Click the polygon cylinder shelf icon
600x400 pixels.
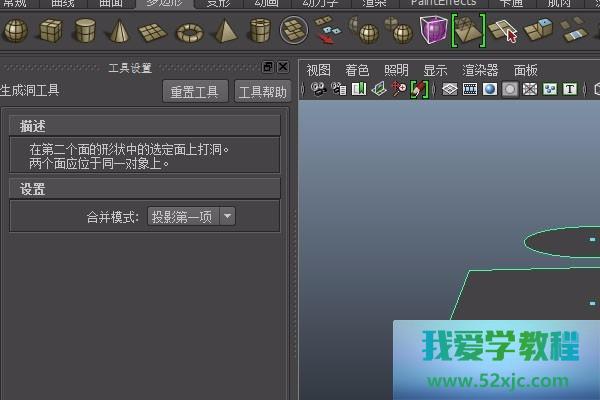click(x=85, y=32)
